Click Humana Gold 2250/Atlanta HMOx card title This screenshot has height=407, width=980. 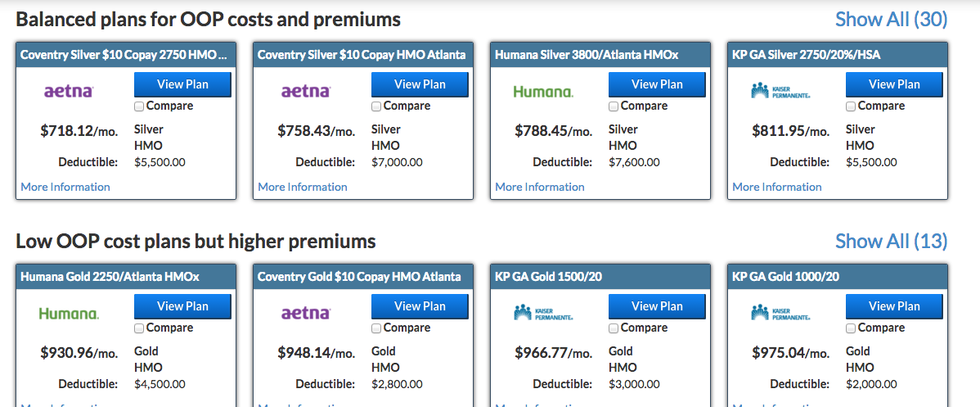point(110,276)
